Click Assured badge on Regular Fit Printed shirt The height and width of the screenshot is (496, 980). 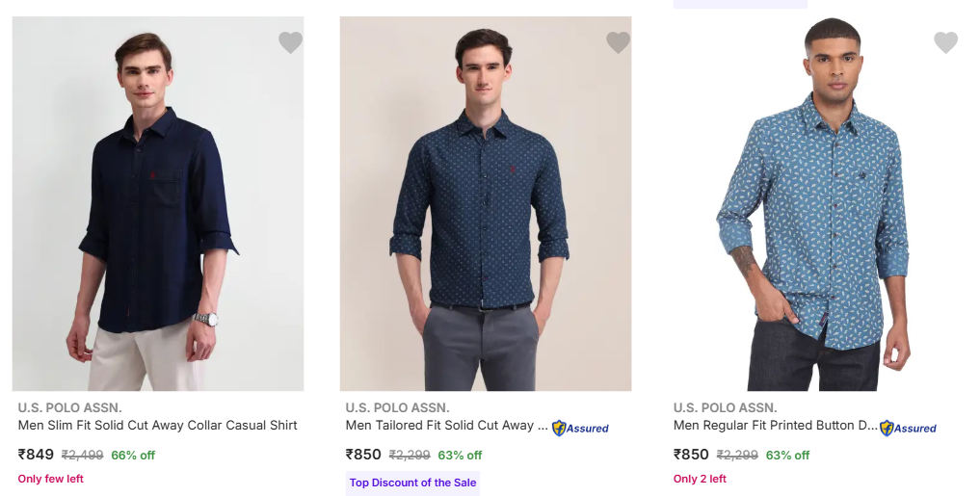(x=908, y=428)
